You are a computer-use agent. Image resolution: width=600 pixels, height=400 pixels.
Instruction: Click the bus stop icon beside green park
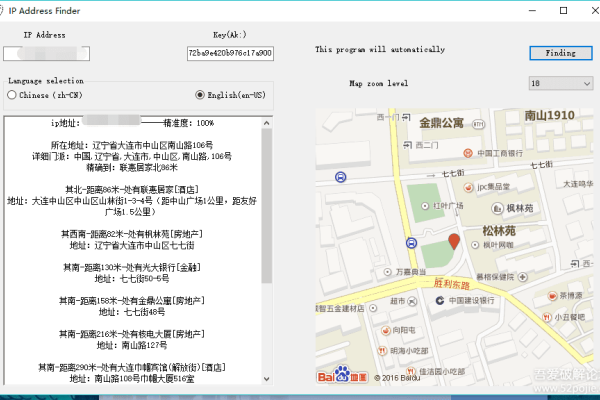coord(411,243)
